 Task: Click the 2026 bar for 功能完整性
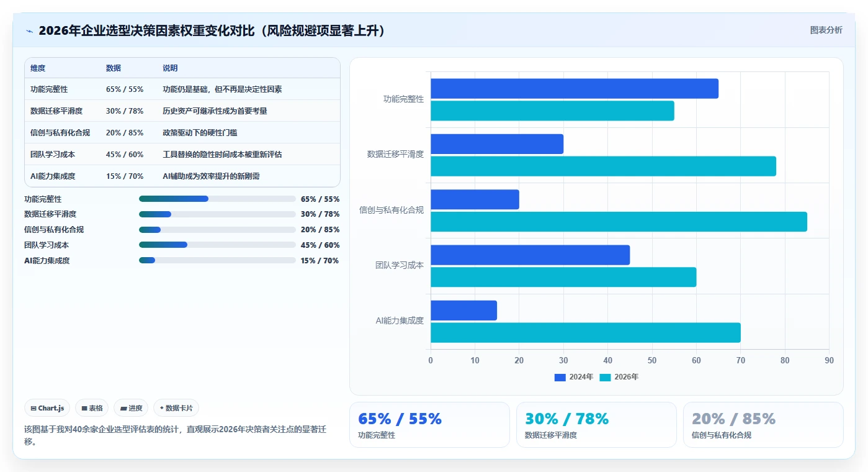point(552,111)
